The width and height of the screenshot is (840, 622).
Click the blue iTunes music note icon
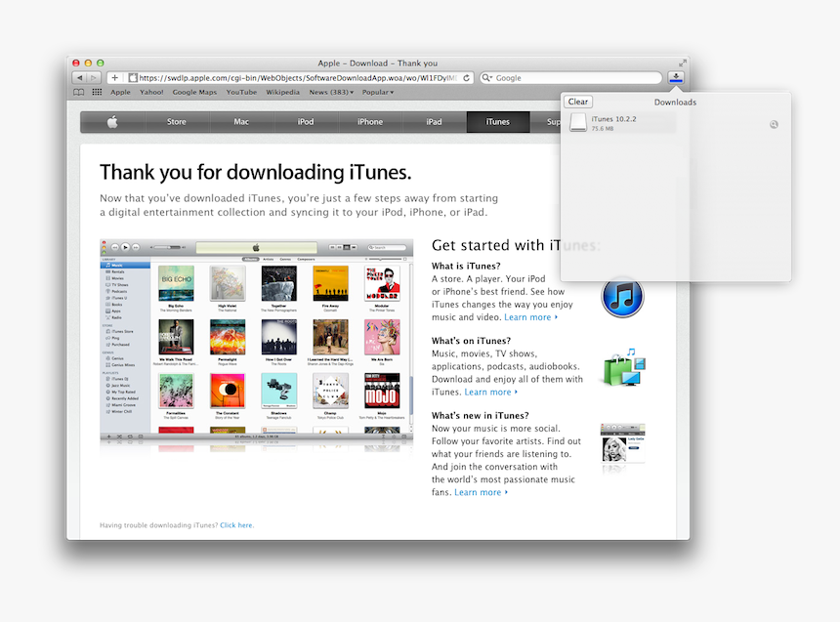pos(622,297)
